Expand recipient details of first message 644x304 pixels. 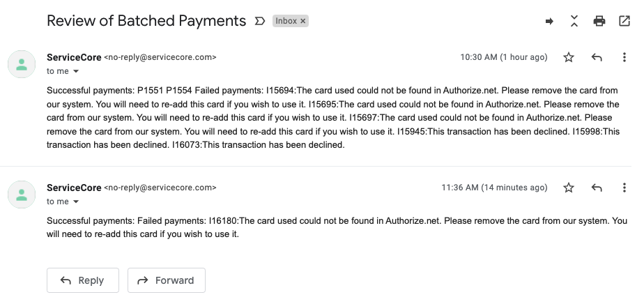point(76,72)
